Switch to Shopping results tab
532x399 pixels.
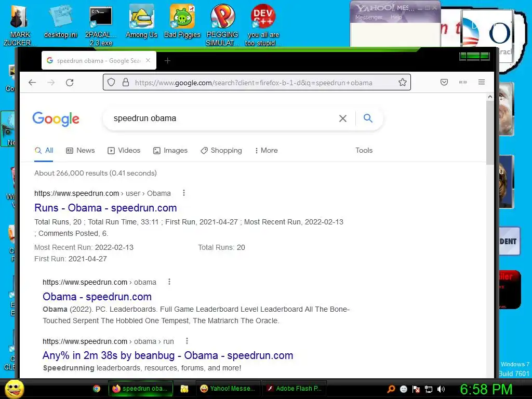click(221, 150)
